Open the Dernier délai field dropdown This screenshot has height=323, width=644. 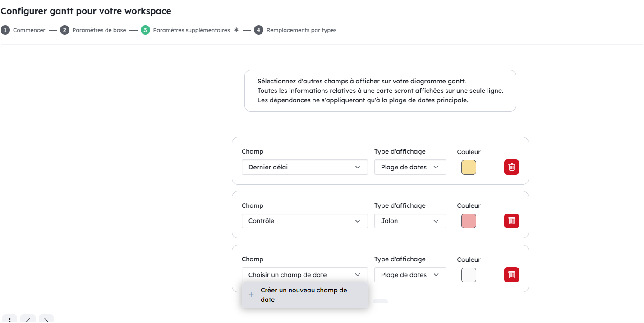click(x=304, y=167)
